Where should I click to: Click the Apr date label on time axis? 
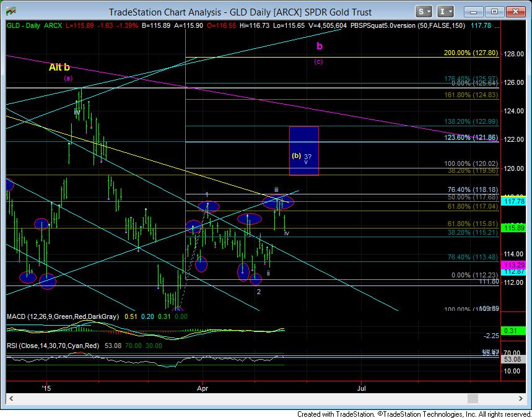[203, 388]
